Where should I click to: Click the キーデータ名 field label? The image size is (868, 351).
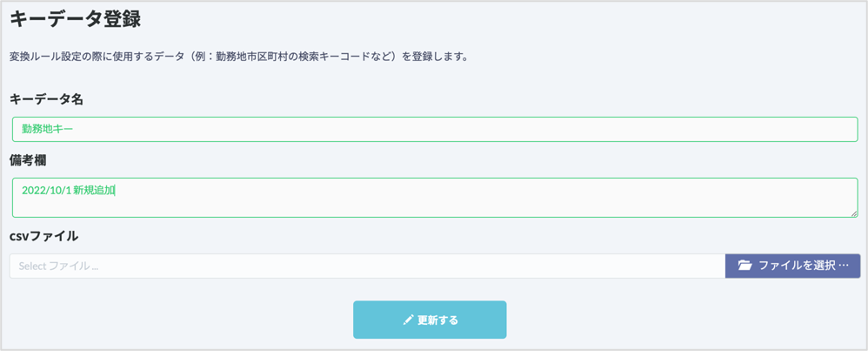[x=46, y=99]
